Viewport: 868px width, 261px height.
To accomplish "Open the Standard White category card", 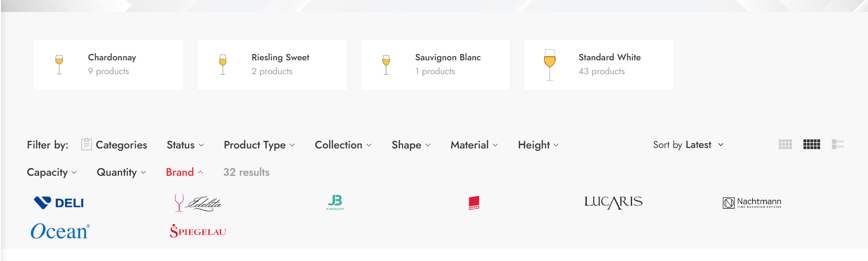I will (599, 65).
